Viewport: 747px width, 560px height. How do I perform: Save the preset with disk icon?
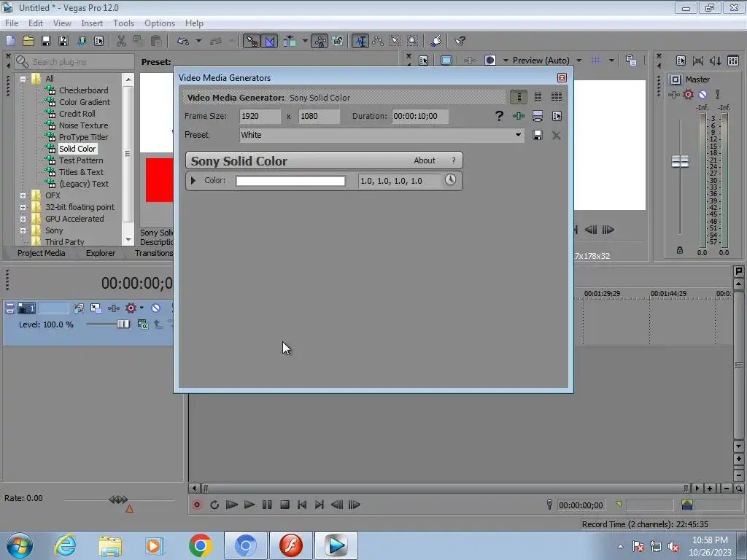pyautogui.click(x=538, y=135)
